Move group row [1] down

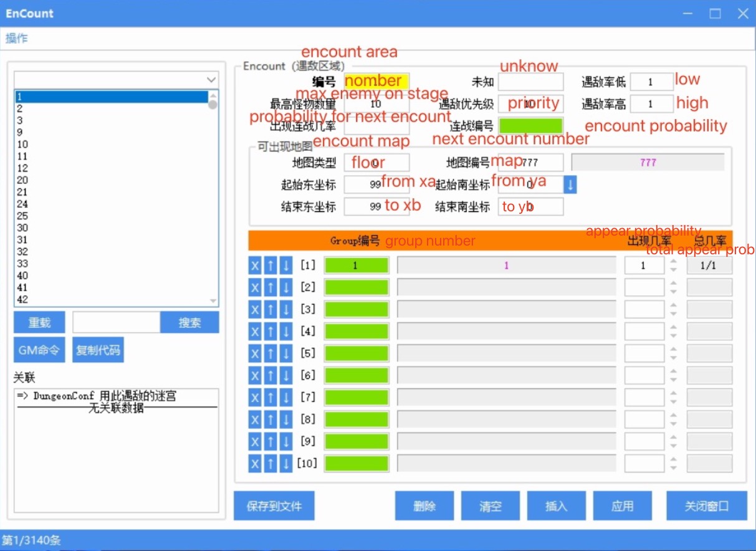click(286, 266)
